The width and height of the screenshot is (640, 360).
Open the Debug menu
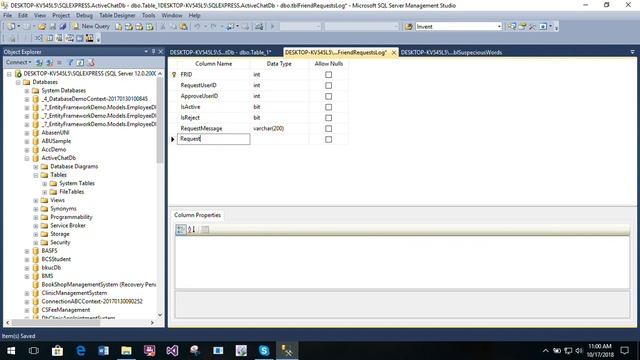84,15
